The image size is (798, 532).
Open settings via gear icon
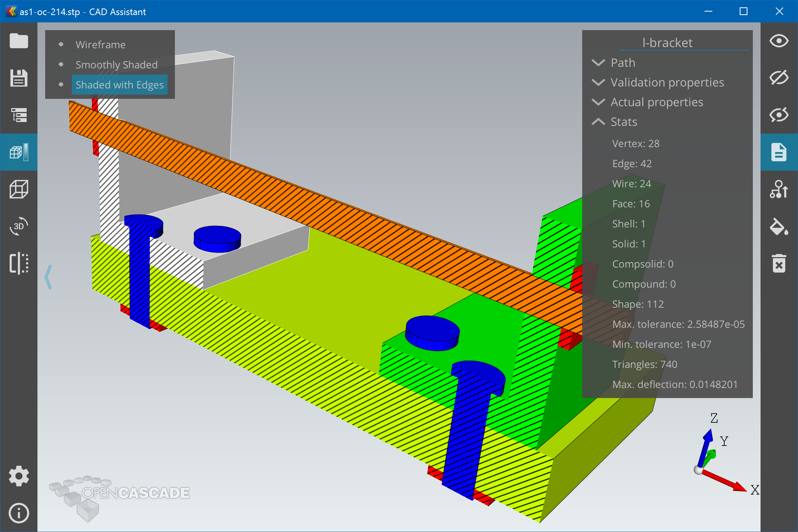click(x=19, y=476)
